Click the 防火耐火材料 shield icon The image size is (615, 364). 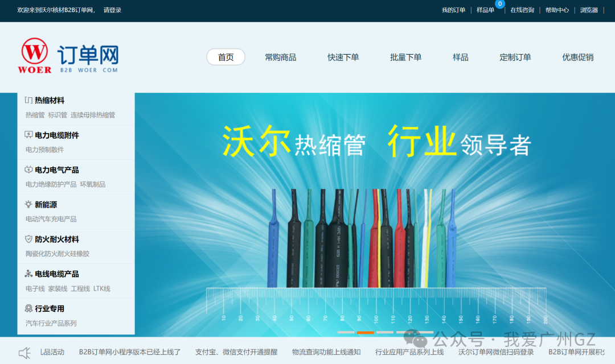click(28, 239)
